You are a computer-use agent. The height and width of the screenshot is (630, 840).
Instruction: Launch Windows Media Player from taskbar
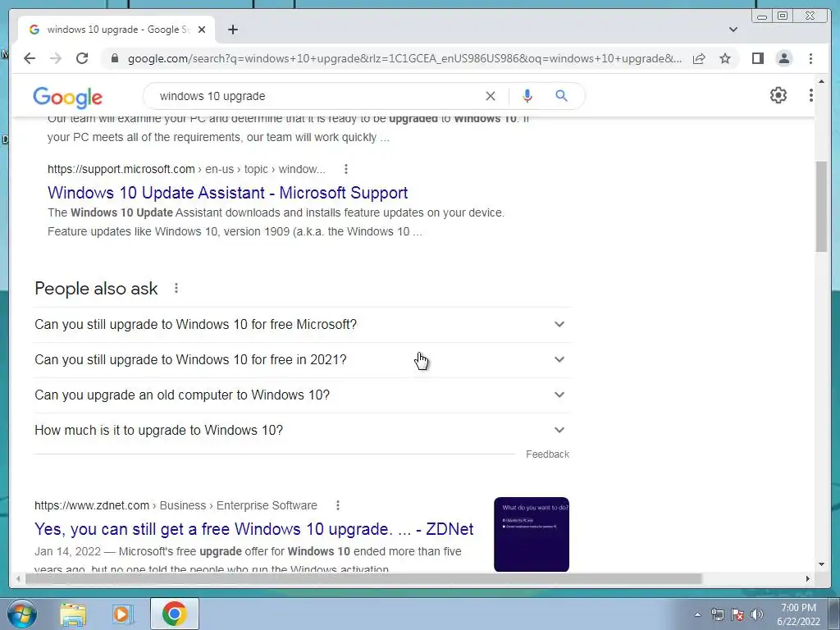tap(122, 614)
